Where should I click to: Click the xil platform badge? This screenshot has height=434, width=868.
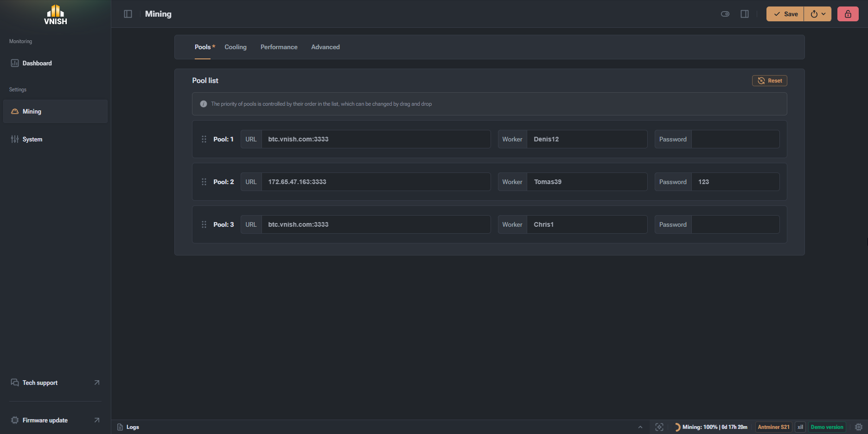pos(800,427)
